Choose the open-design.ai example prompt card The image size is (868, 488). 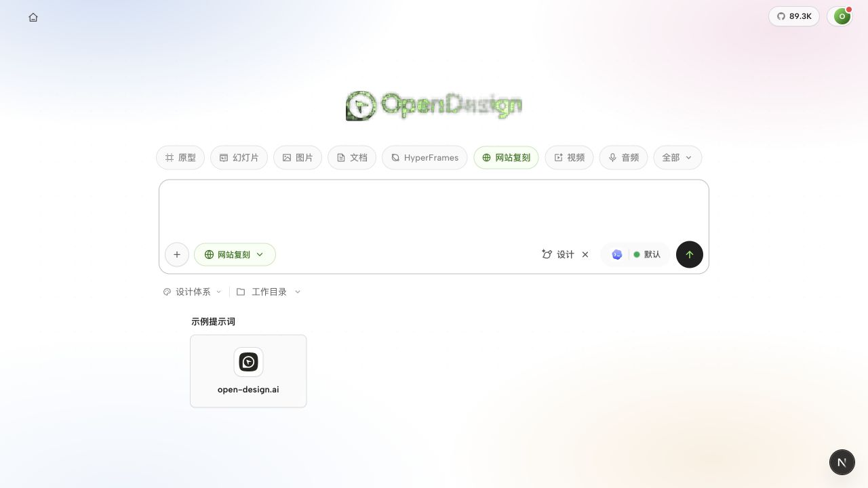248,371
